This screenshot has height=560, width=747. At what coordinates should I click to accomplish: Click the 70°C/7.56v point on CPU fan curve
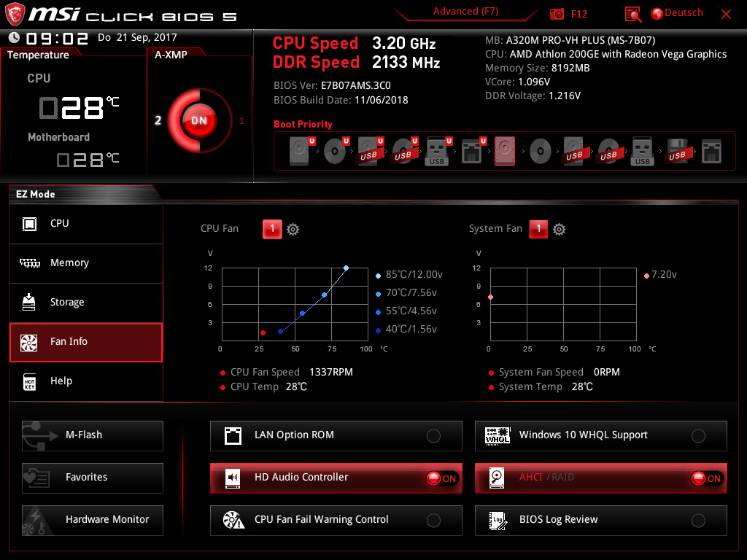(325, 295)
